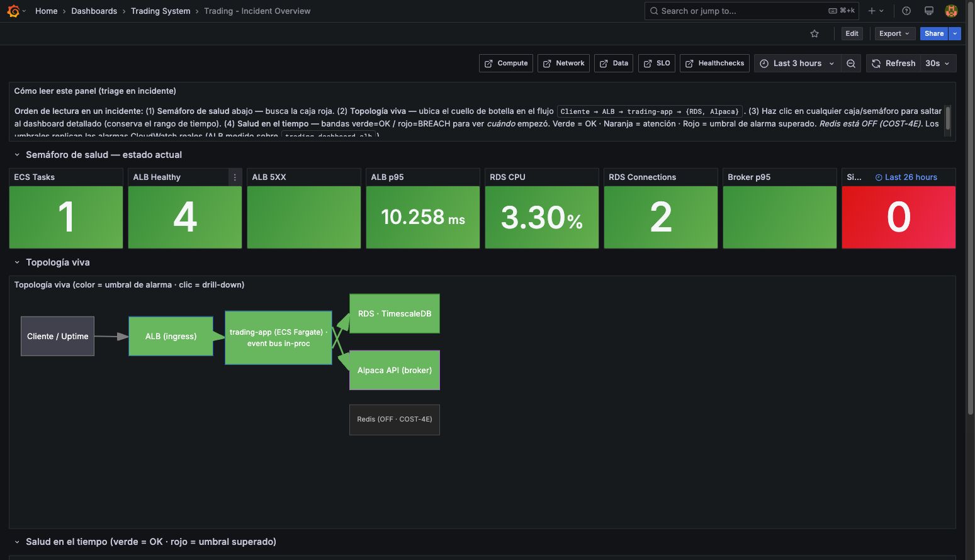Click the ECS Tasks panel title
The width and height of the screenshot is (975, 560).
point(35,177)
